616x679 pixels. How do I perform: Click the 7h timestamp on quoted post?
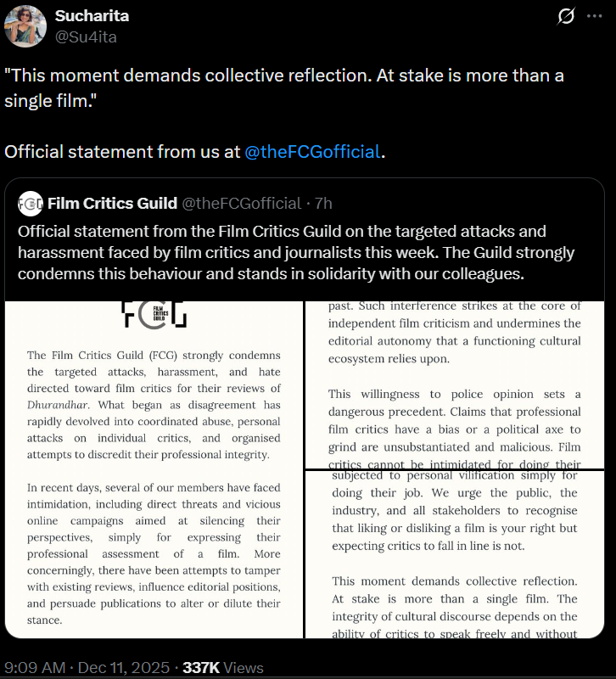pos(323,203)
